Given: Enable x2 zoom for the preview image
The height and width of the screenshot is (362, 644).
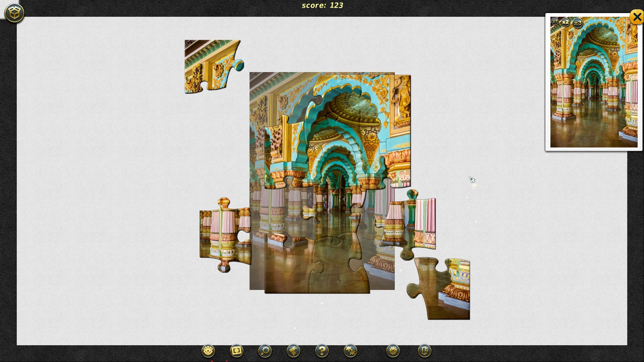Looking at the screenshot, I should [x=566, y=22].
